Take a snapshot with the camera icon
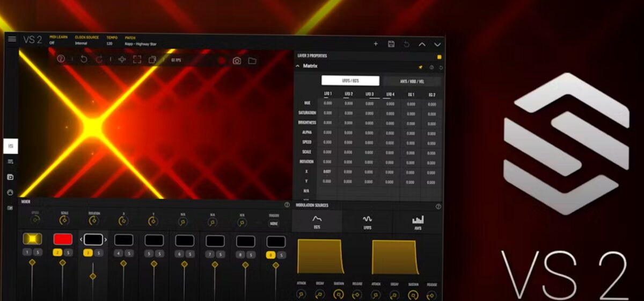The height and width of the screenshot is (301, 644). (237, 61)
